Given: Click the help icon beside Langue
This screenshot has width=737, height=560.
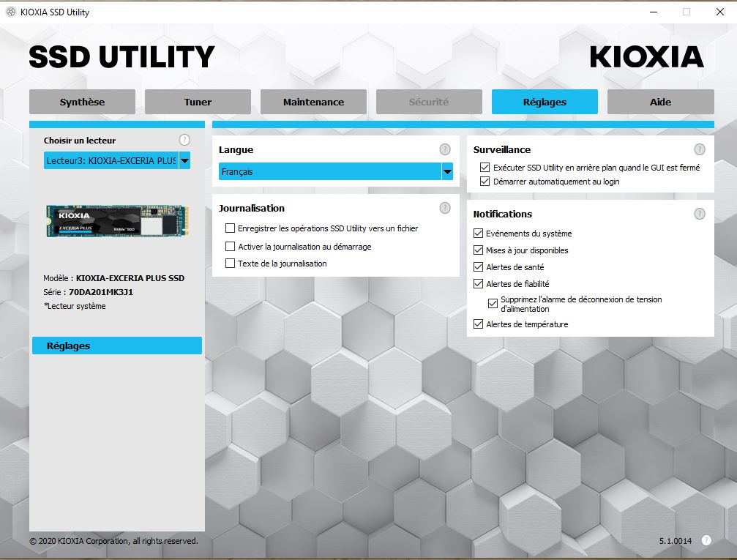Looking at the screenshot, I should (445, 149).
